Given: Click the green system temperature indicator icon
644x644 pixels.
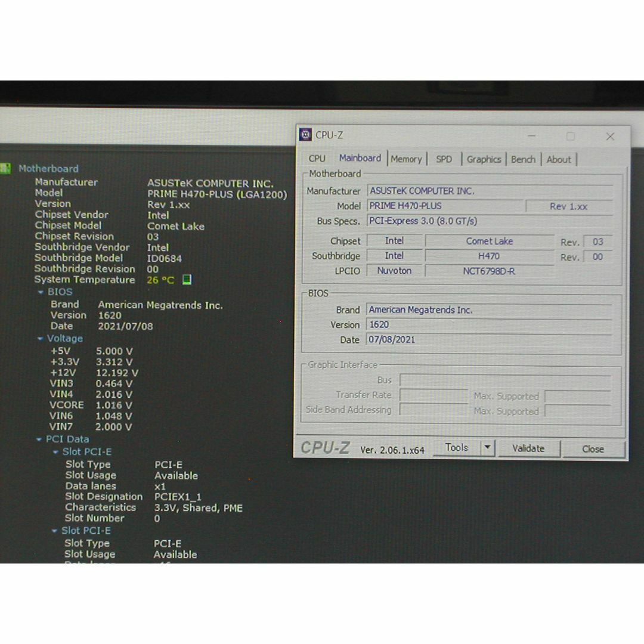Looking at the screenshot, I should point(187,280).
